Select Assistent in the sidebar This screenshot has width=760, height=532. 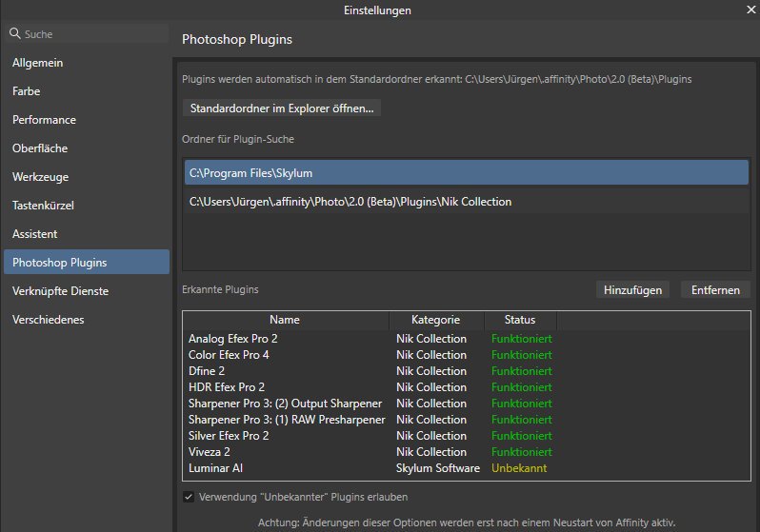point(35,234)
